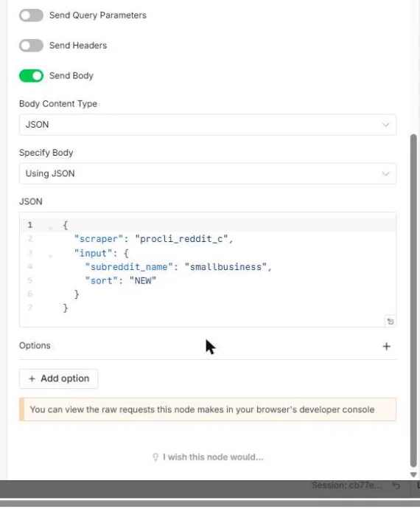Click the panel's vertical scrollbar thumb
This screenshot has height=509, width=420.
tap(413, 300)
